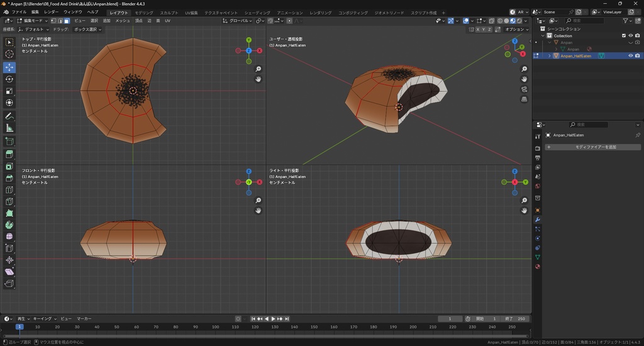
Task: Select the Poly Build tool
Action: click(x=9, y=213)
